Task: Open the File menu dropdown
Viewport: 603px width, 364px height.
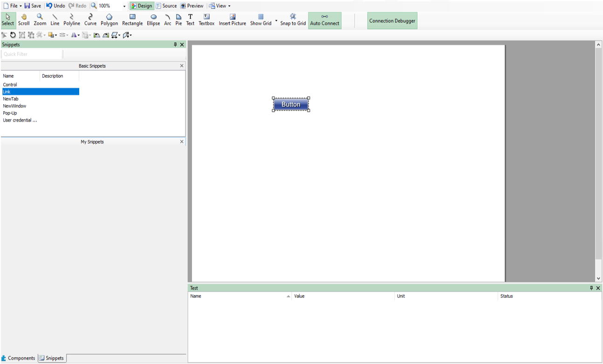Action: (13, 6)
